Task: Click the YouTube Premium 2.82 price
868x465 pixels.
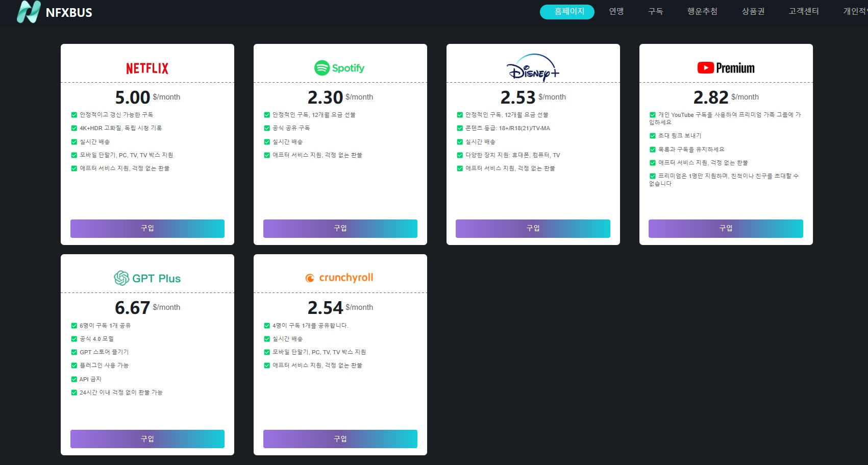Action: pyautogui.click(x=711, y=97)
